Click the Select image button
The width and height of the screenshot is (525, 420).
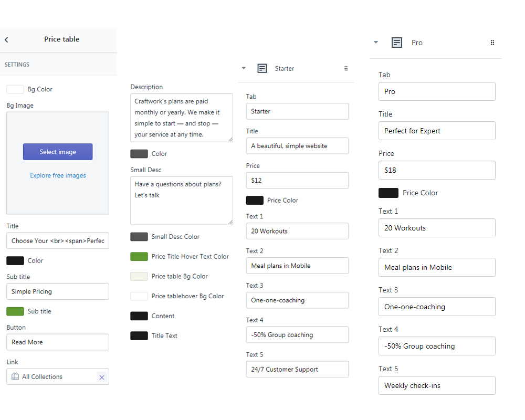[58, 151]
